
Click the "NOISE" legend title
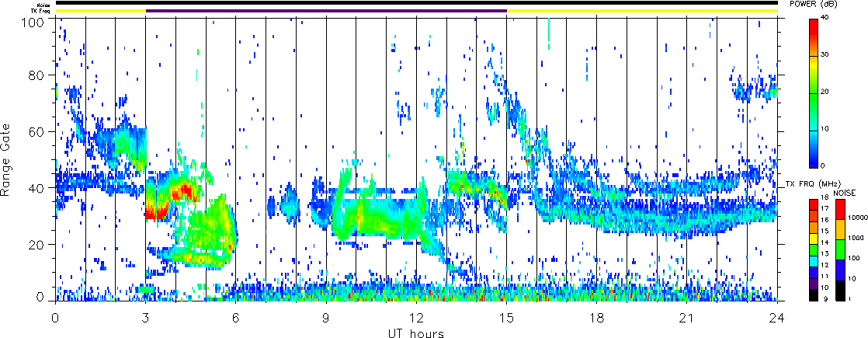click(x=845, y=190)
